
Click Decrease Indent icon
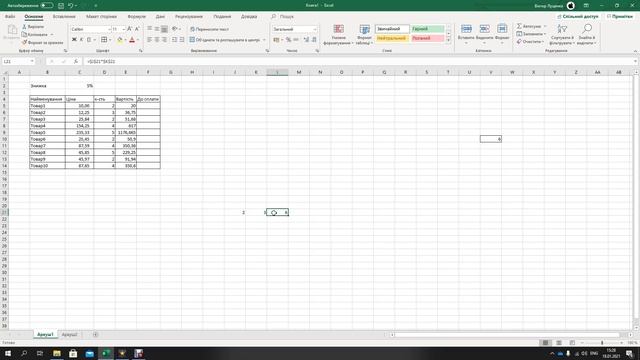(x=174, y=40)
